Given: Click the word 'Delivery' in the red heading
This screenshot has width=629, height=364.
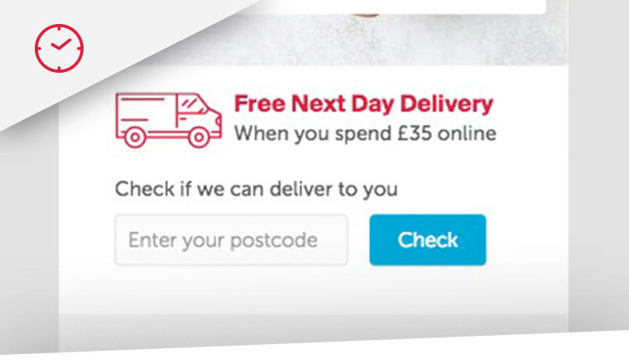Looking at the screenshot, I should click(446, 104).
